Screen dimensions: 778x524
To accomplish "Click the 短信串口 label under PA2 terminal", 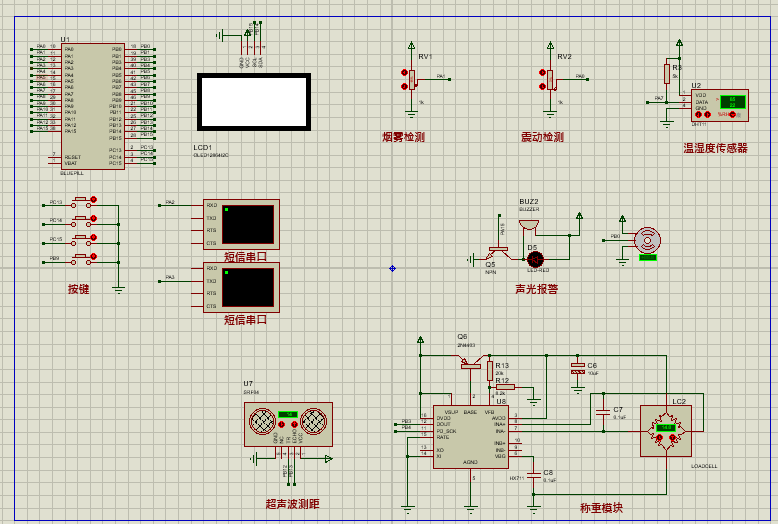I will point(246,257).
